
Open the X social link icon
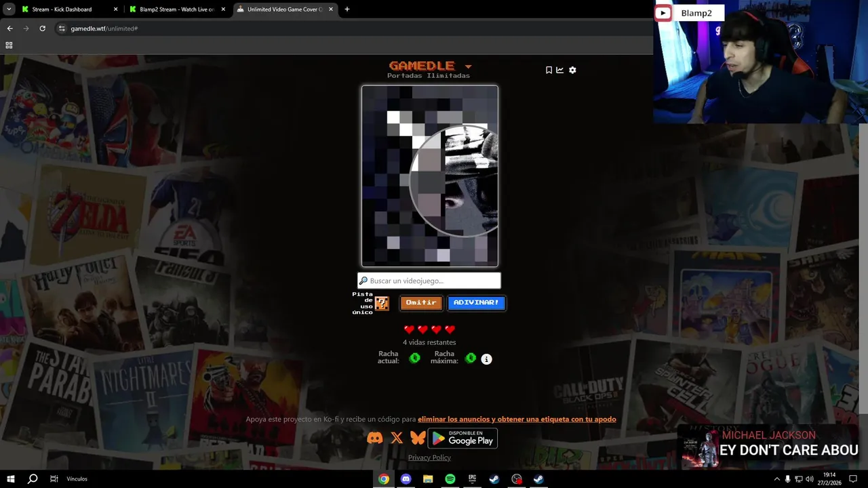click(397, 439)
